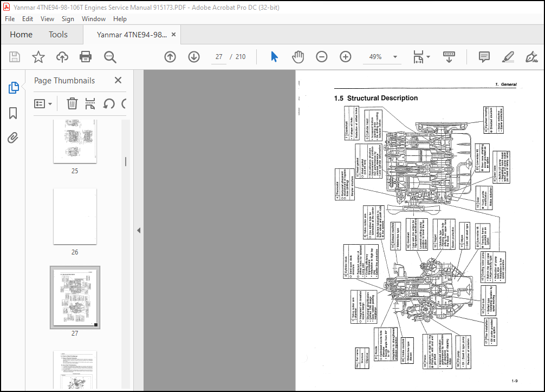This screenshot has height=392, width=545.
Task: Delete selected page with trash icon
Action: click(72, 103)
